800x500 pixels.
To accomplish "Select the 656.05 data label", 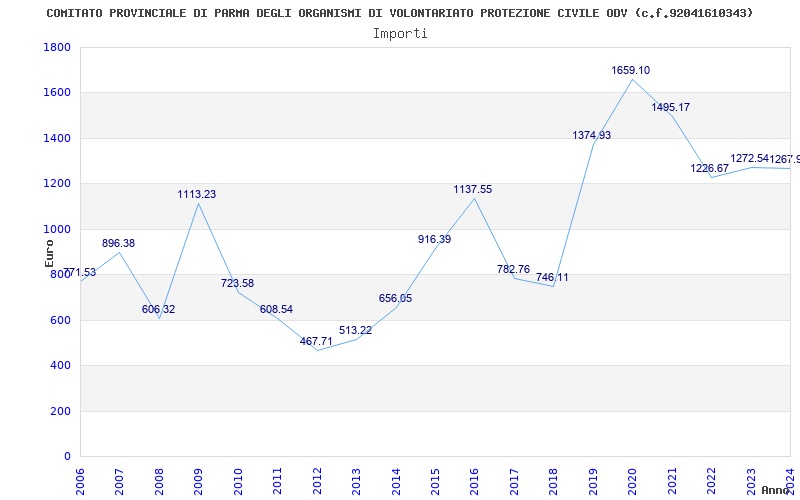I will [395, 298].
